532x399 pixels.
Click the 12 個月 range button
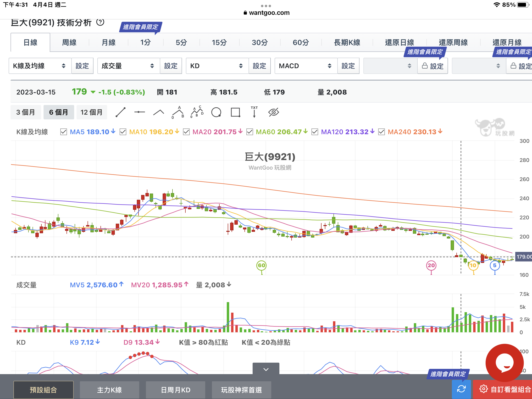click(91, 112)
